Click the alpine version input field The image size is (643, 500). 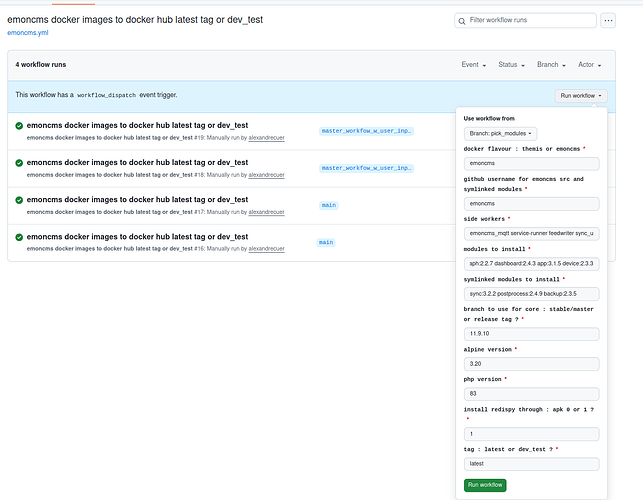click(531, 364)
